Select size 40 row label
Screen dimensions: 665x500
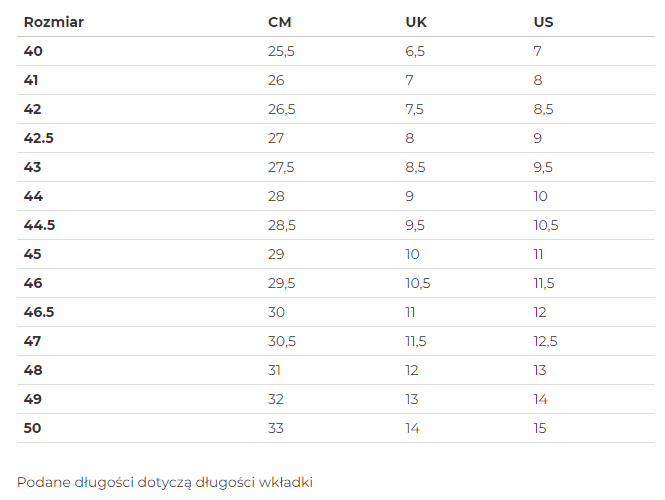tap(33, 51)
